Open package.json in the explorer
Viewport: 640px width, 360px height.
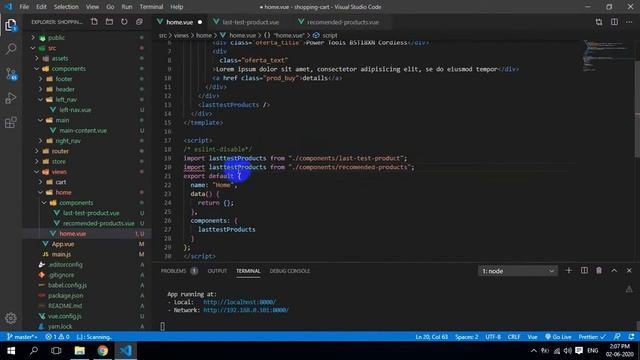click(65, 296)
